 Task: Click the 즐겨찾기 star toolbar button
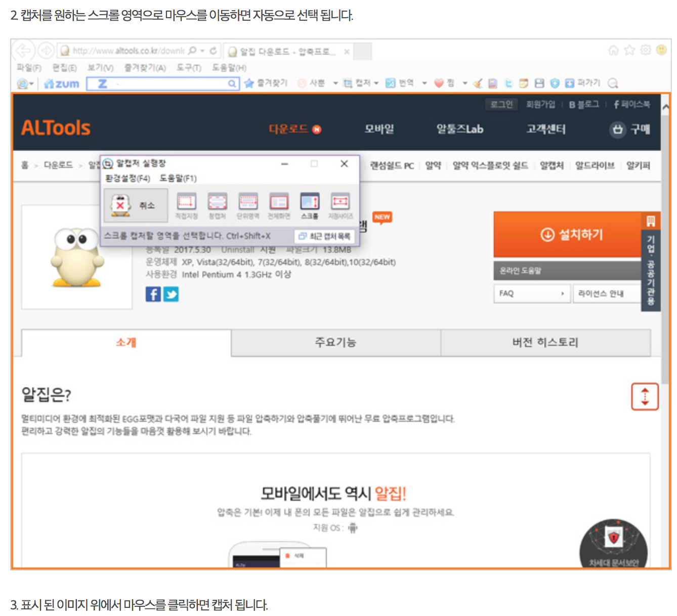(266, 83)
